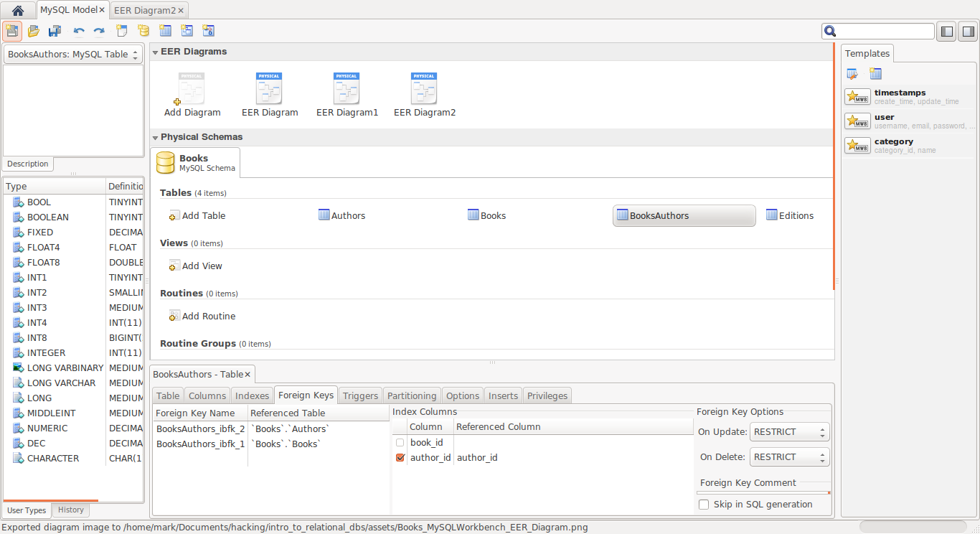Select the LONG VARBINARY type row

coord(73,367)
